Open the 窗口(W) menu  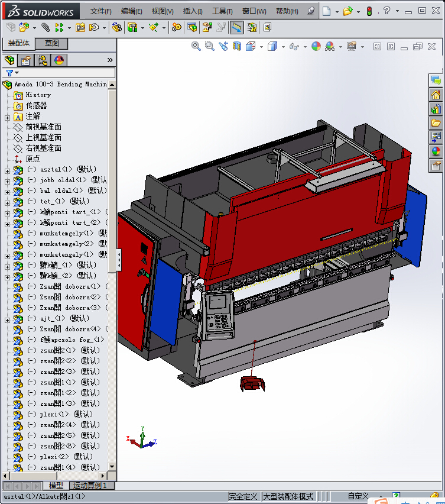coord(254,11)
